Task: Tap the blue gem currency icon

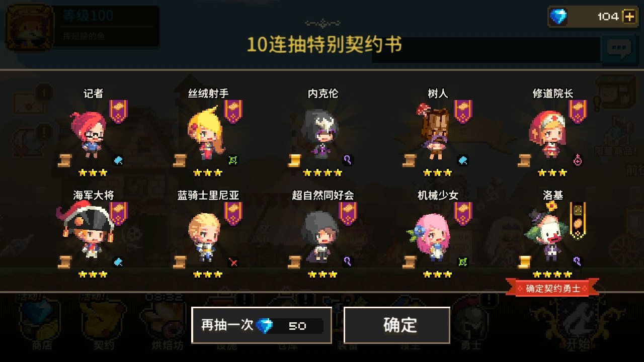Action: (557, 17)
